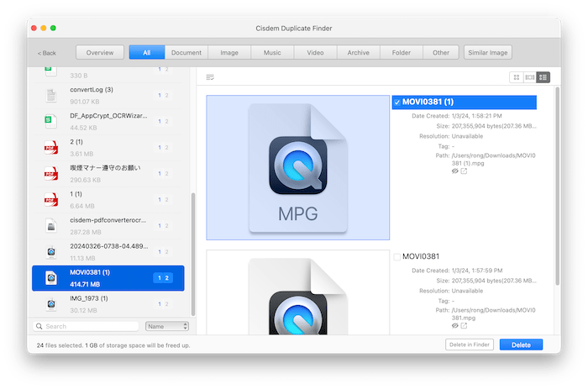Go back using the Back button
This screenshot has width=588, height=389.
pyautogui.click(x=47, y=53)
